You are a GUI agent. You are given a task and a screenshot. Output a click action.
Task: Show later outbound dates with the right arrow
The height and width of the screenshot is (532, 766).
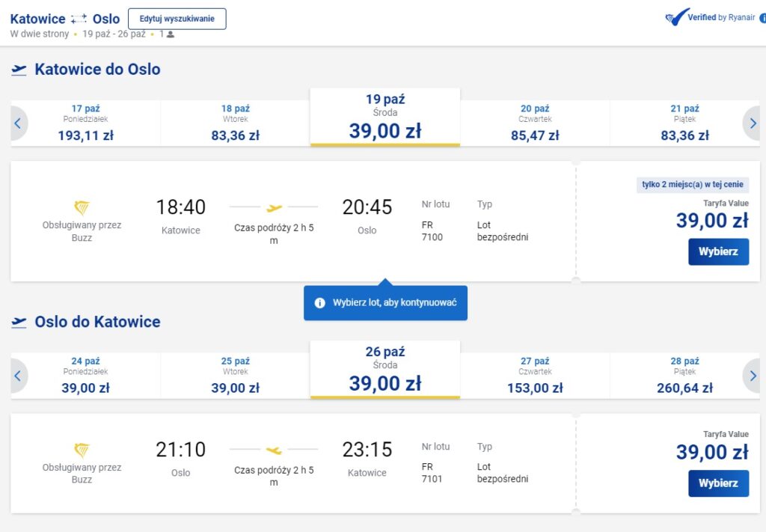(753, 123)
